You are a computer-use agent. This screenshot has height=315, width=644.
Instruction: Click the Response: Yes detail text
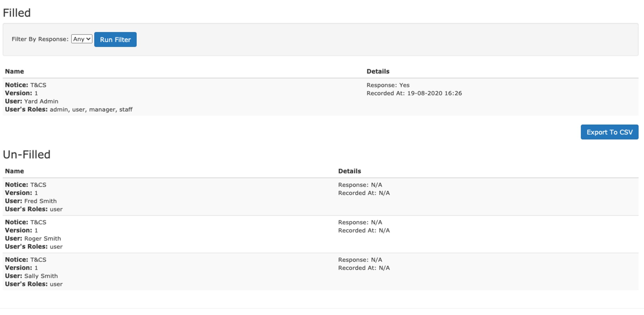click(388, 85)
